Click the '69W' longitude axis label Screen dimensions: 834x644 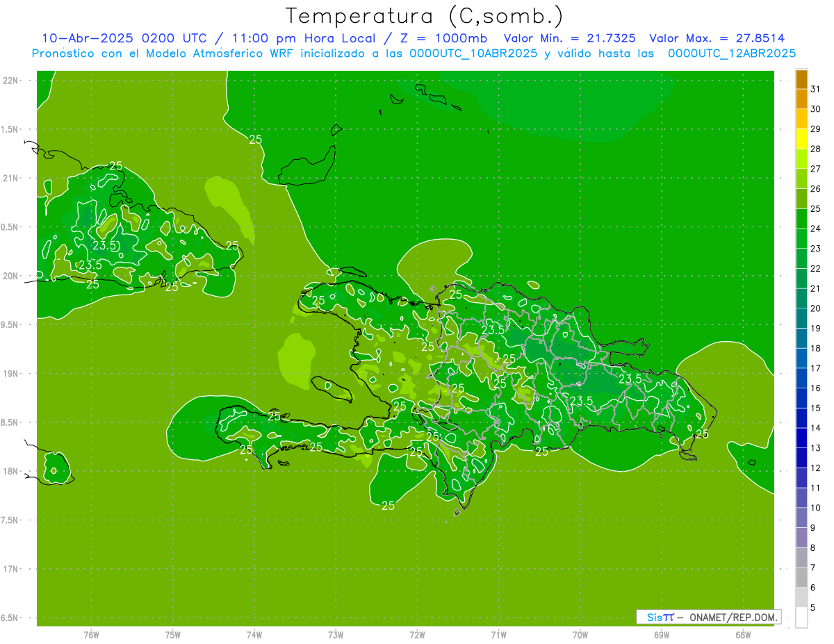(662, 634)
